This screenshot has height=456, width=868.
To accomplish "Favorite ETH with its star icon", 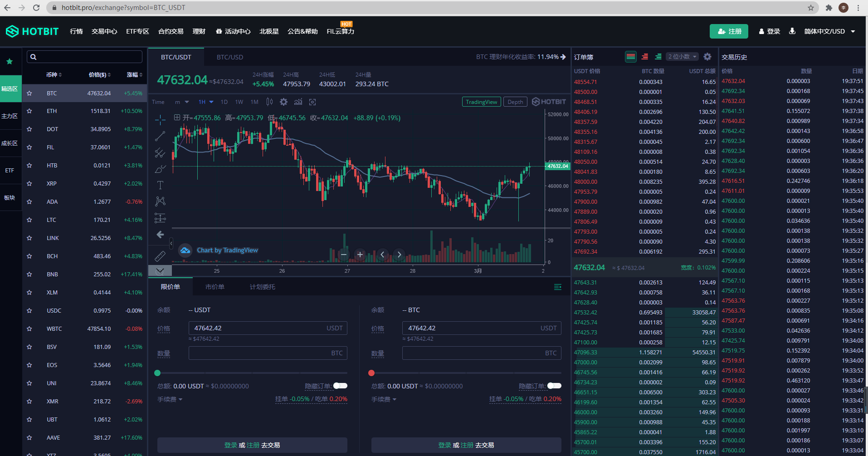I will pyautogui.click(x=29, y=111).
